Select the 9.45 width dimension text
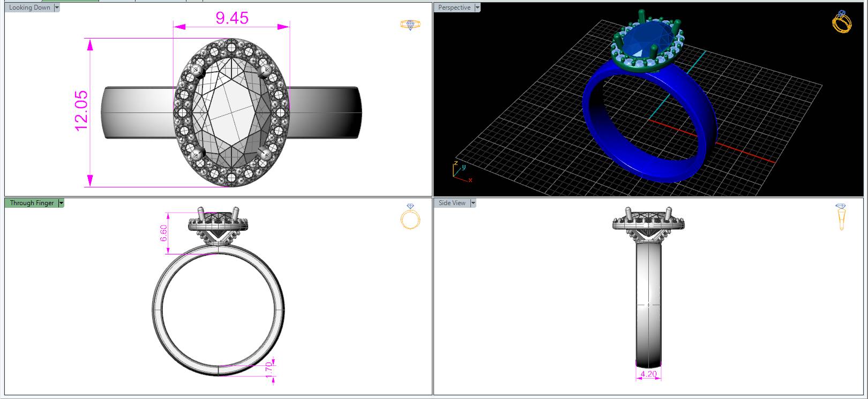Viewport: 868px width, 399px height. tap(231, 18)
